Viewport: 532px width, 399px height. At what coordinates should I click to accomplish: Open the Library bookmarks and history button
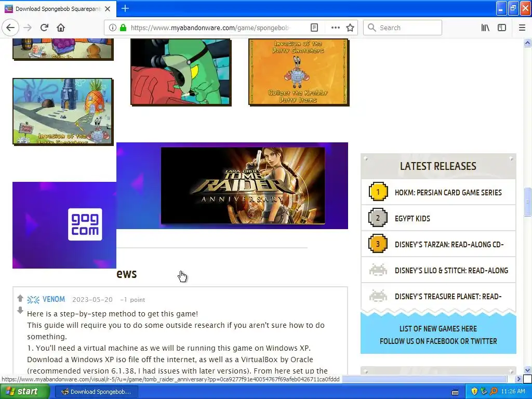(485, 28)
